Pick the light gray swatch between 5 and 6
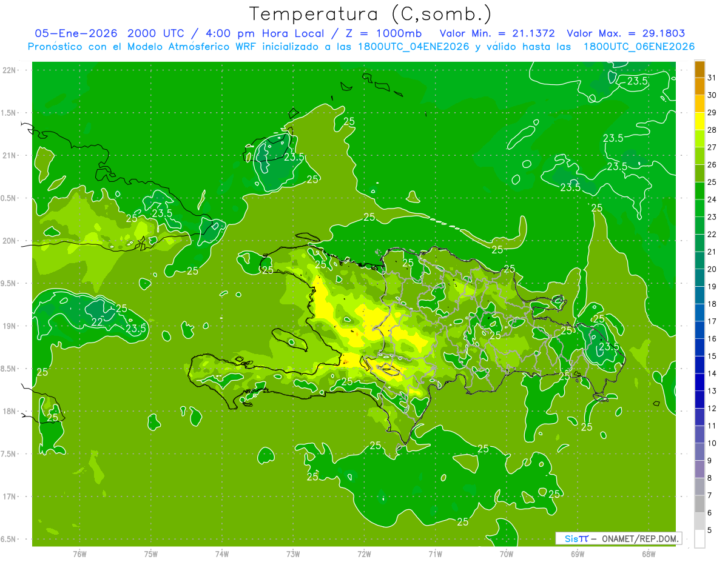The width and height of the screenshot is (728, 562). point(699,521)
